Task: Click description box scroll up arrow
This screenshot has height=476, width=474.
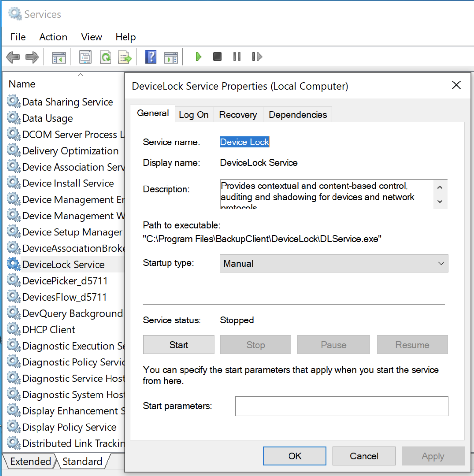Action: 440,187
